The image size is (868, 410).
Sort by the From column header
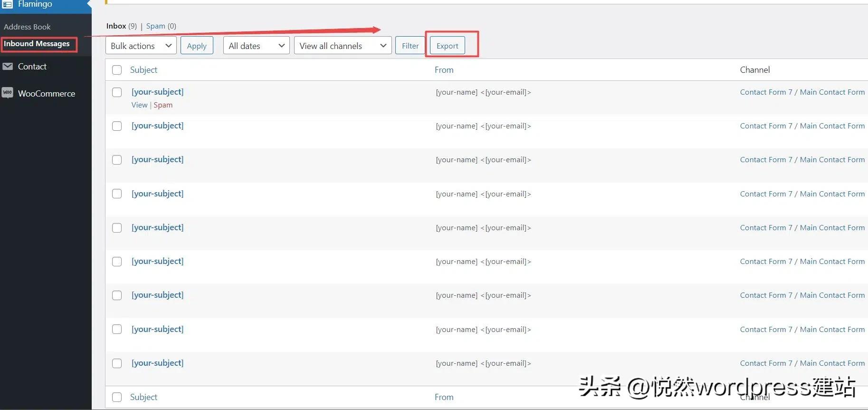(x=444, y=70)
